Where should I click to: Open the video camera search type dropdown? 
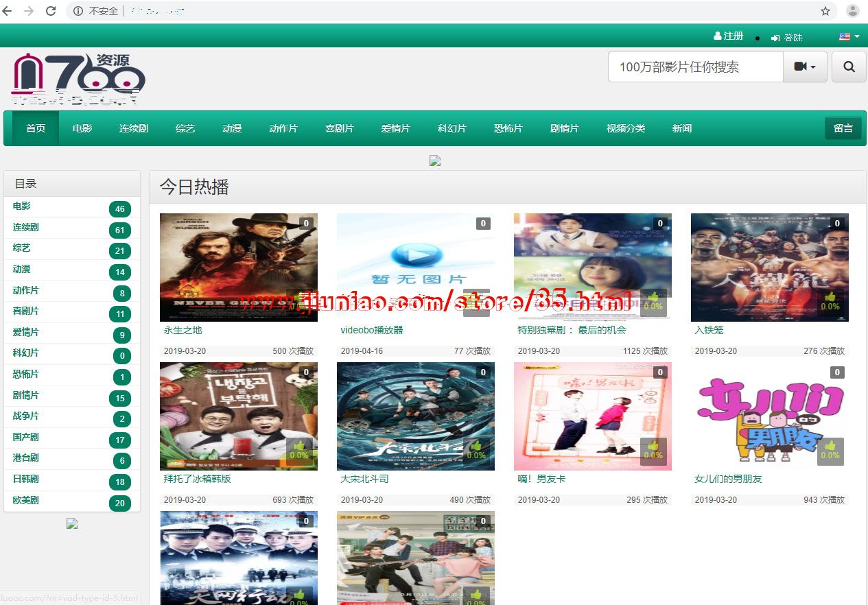click(x=805, y=67)
